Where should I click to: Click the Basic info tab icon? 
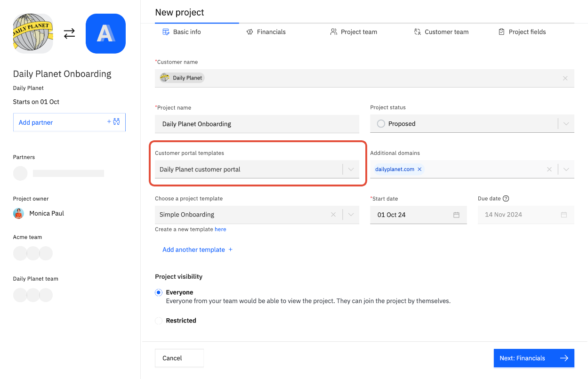[x=166, y=32]
